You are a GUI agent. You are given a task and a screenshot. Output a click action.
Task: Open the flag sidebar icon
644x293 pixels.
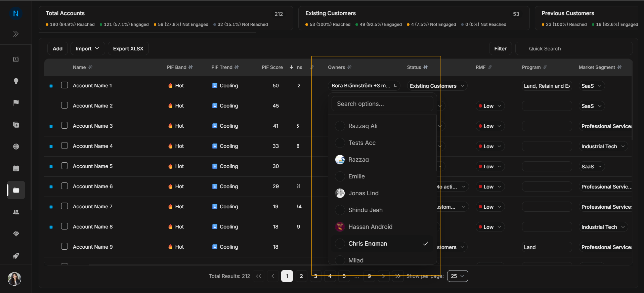16,103
